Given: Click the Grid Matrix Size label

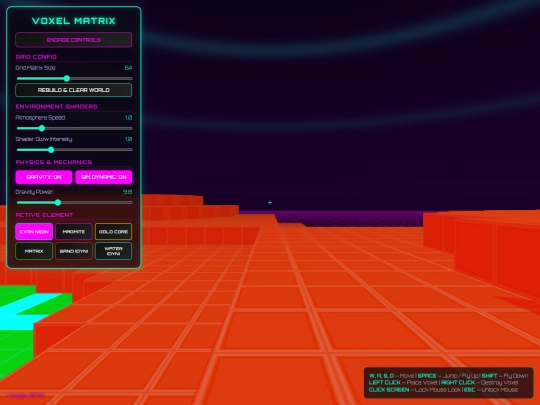Looking at the screenshot, I should [35, 68].
